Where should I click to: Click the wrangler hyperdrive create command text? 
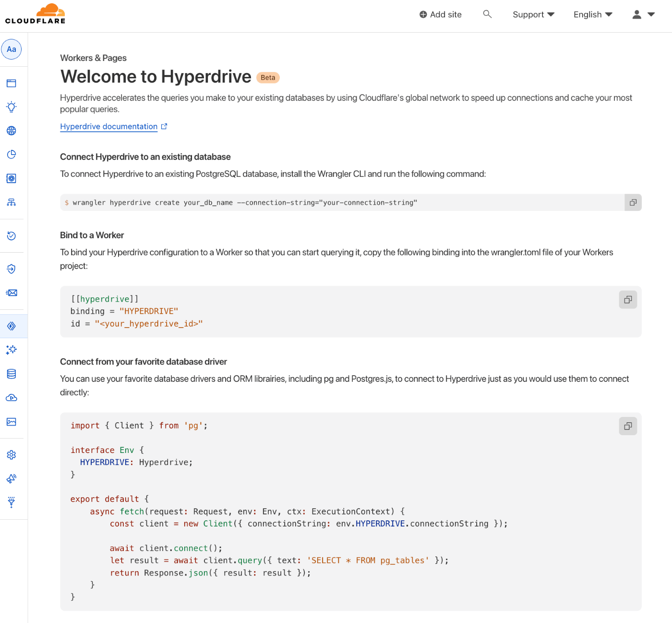pos(245,203)
